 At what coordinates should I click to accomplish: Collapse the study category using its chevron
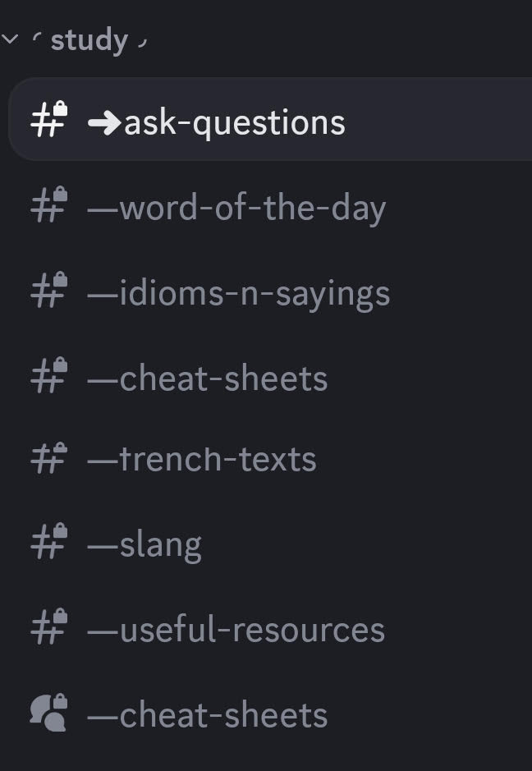tap(10, 38)
